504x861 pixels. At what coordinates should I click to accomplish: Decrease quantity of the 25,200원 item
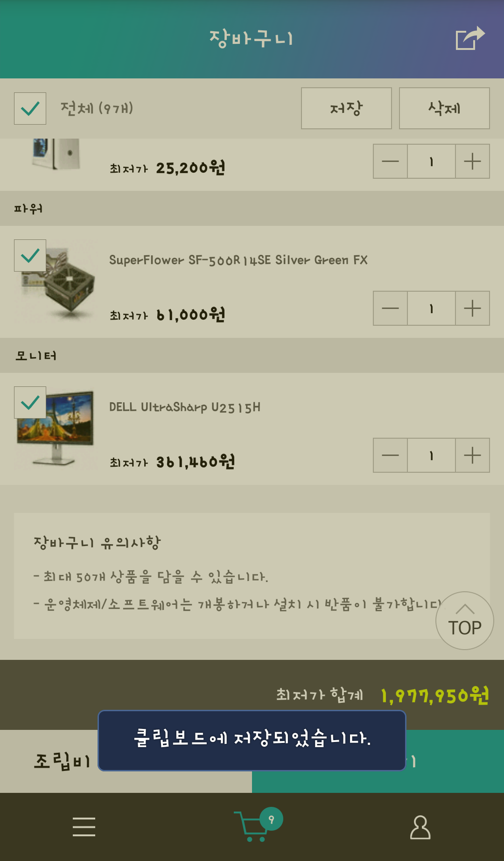point(391,161)
